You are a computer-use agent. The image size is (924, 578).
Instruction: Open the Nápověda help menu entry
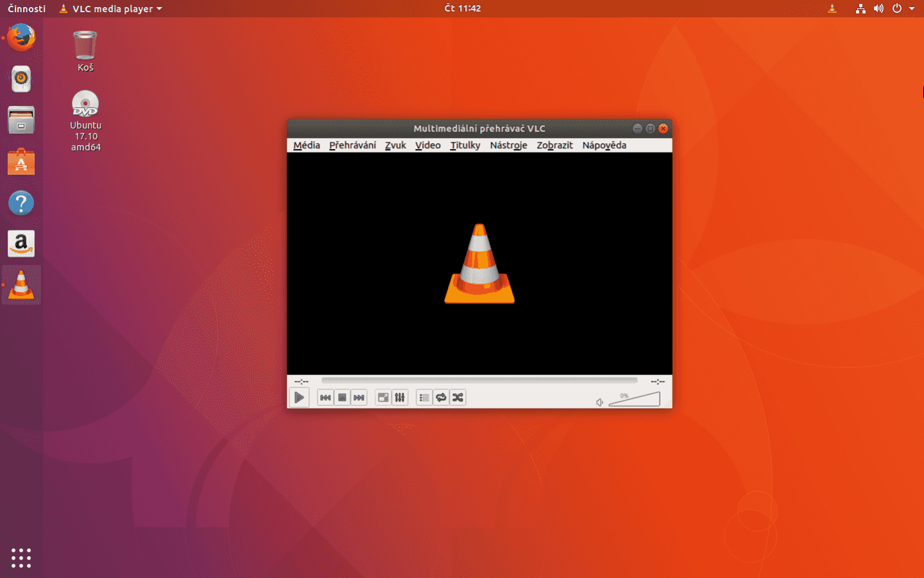(x=604, y=145)
